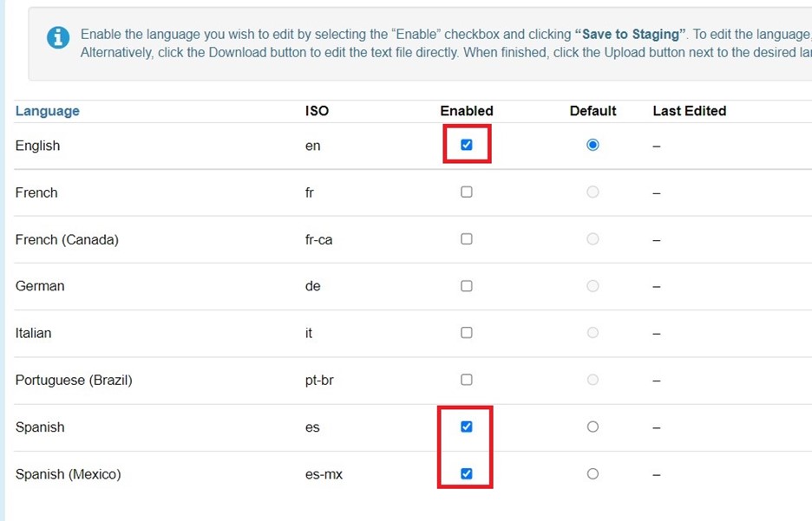Check the German Enabled checkbox
Screen dimensions: 812x521
467,285
